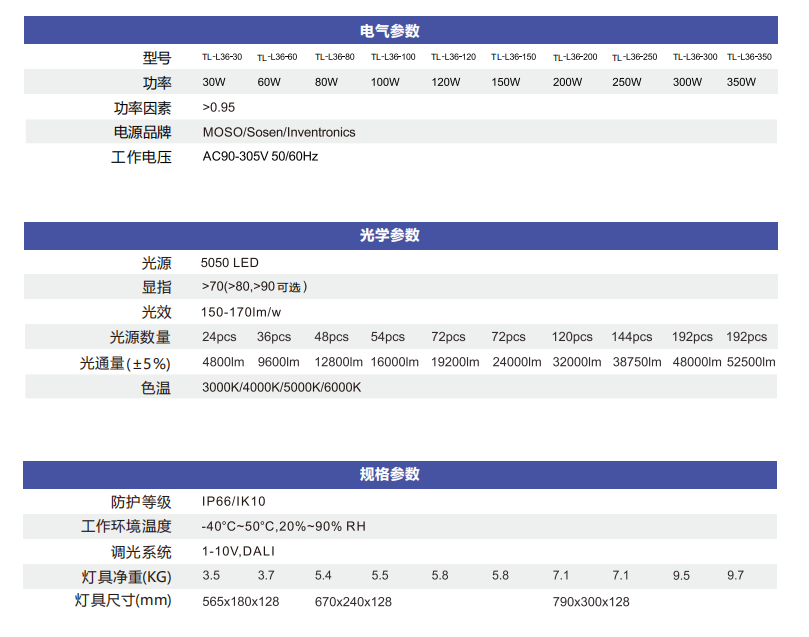Click the 9.7 net weight value
Viewport: 809px width, 637px height.
pyautogui.click(x=736, y=576)
